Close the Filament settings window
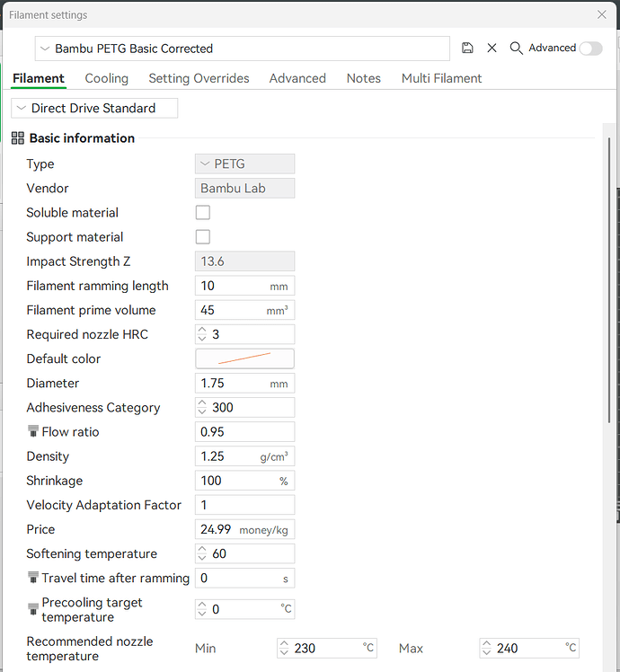The height and width of the screenshot is (672, 620). [602, 14]
